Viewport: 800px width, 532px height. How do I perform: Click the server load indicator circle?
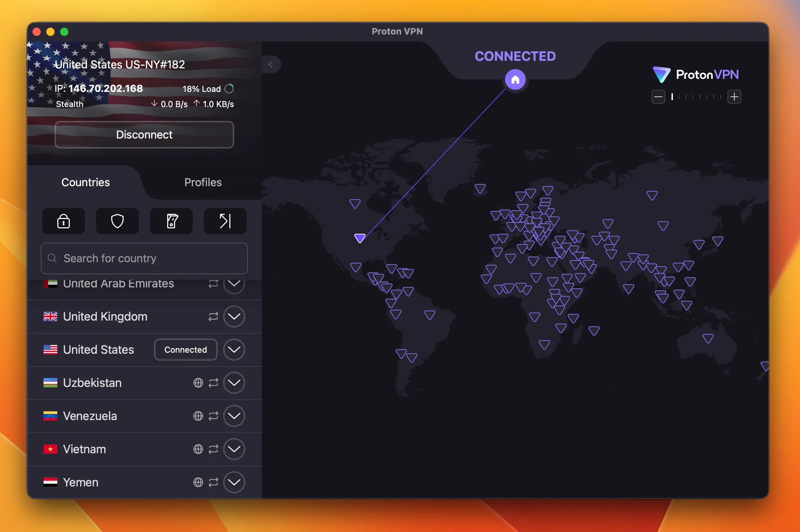pyautogui.click(x=229, y=88)
